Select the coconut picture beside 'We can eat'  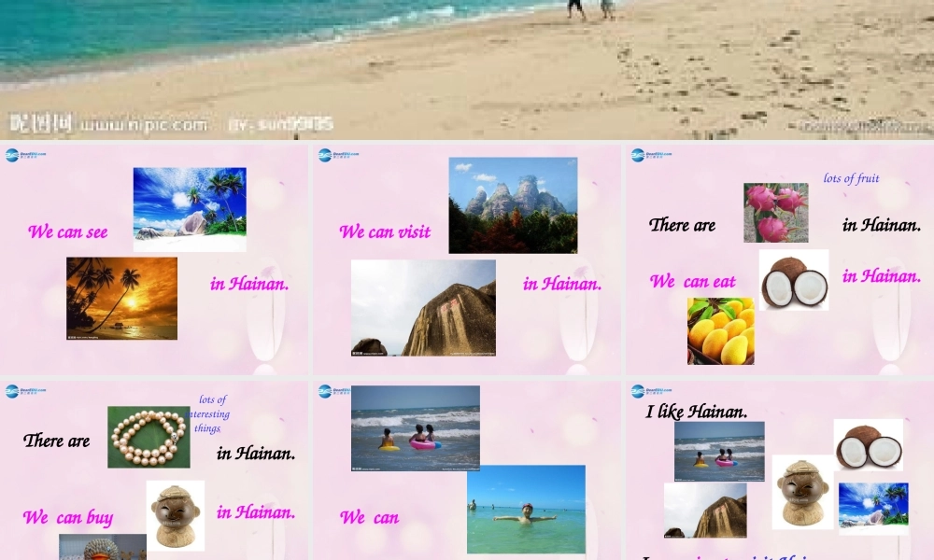pyautogui.click(x=794, y=280)
